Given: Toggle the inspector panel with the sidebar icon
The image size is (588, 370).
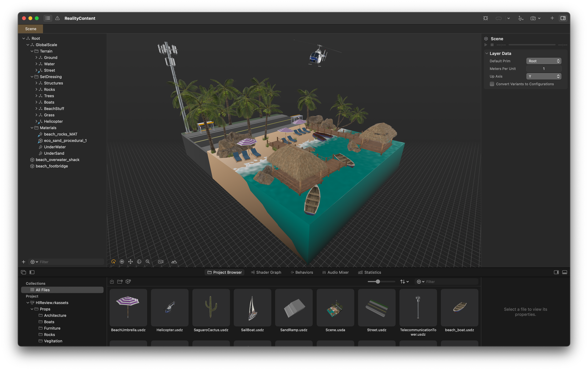Looking at the screenshot, I should (x=564, y=18).
